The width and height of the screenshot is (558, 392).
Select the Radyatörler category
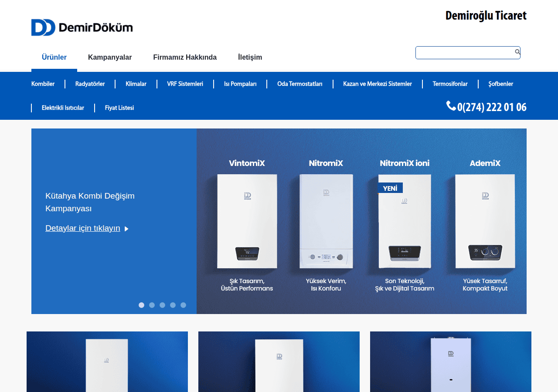(90, 84)
